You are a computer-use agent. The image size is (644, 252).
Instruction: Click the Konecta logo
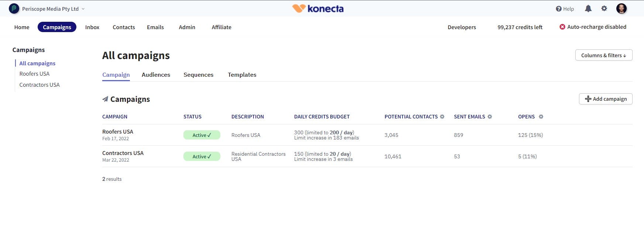[x=318, y=8]
